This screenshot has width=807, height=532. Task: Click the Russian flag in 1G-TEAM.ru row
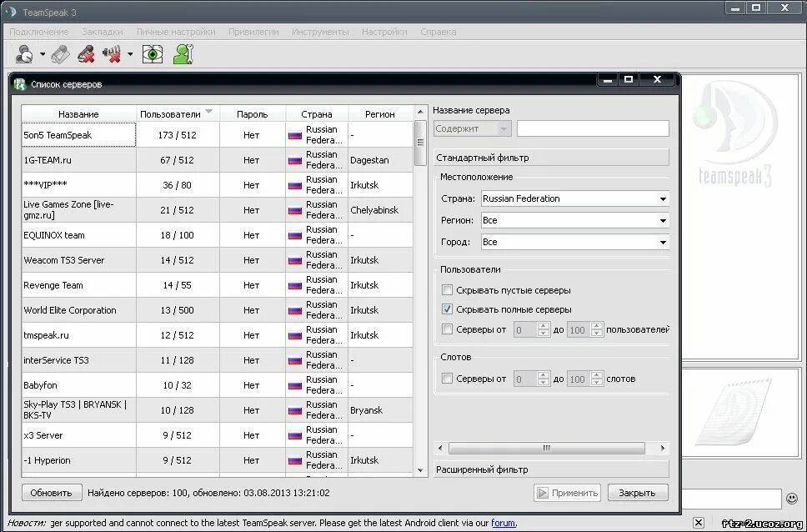point(295,160)
